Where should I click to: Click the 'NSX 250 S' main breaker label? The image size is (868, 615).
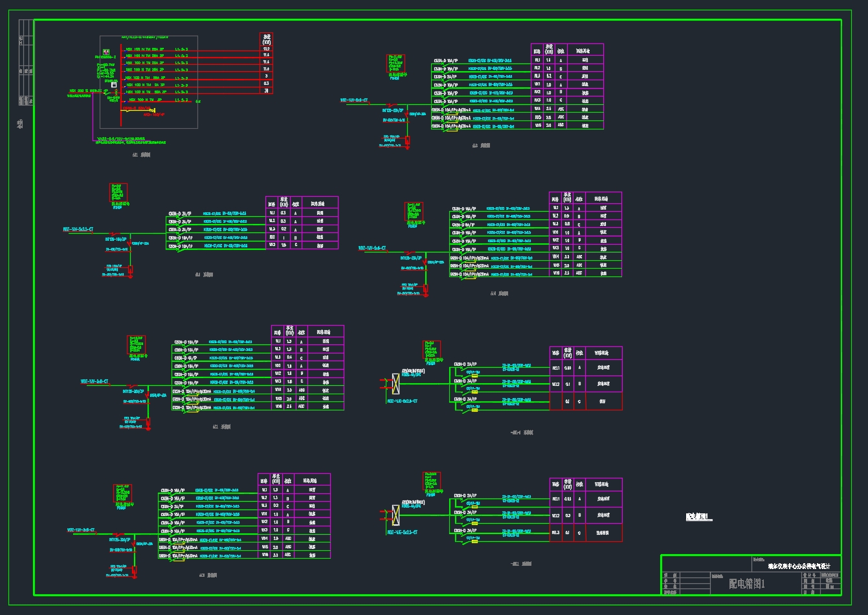click(x=85, y=91)
